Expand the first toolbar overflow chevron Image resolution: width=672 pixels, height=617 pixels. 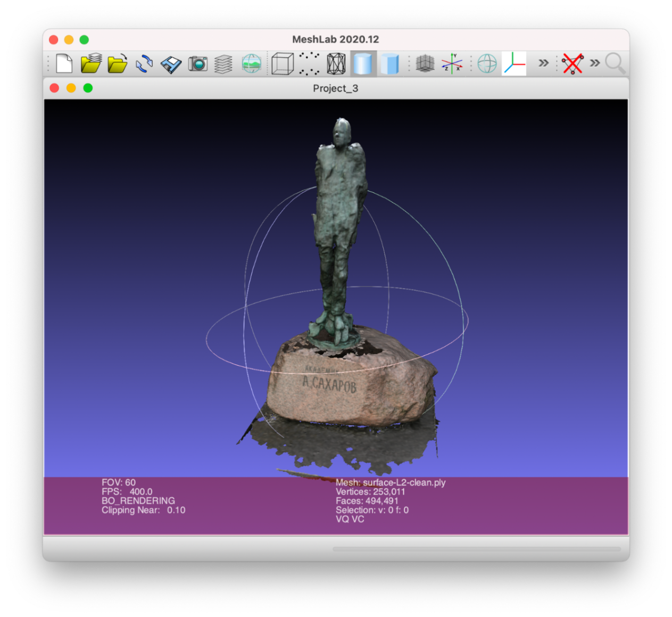click(543, 63)
